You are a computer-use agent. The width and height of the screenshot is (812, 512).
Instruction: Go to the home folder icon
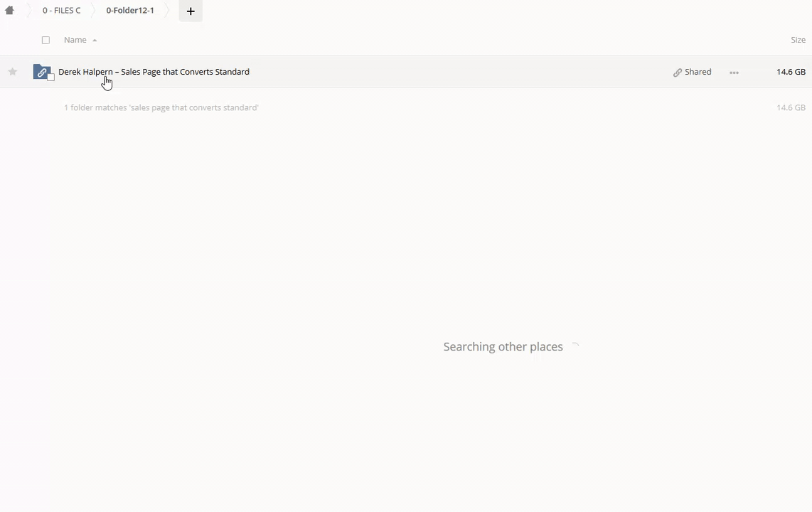[10, 11]
